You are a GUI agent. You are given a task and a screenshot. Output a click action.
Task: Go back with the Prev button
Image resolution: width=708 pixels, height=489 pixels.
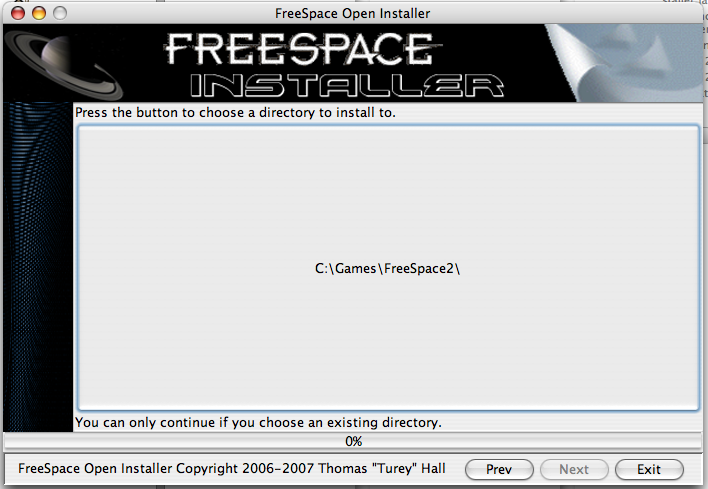click(x=499, y=470)
